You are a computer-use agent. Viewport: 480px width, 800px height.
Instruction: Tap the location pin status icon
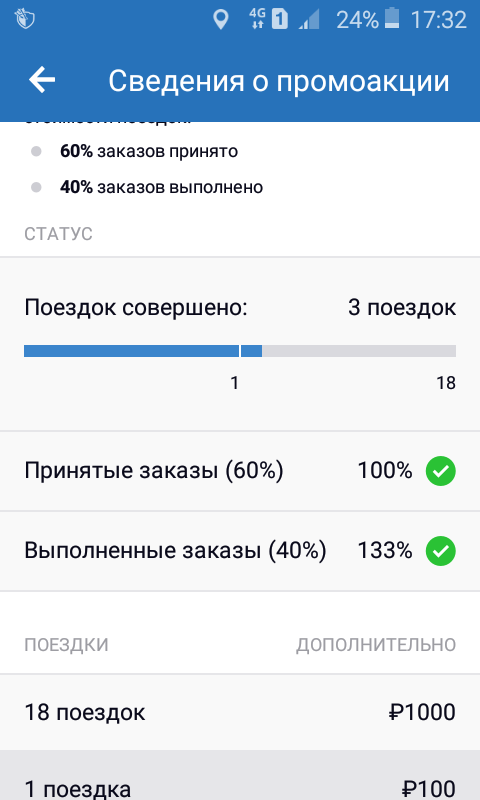pos(220,20)
